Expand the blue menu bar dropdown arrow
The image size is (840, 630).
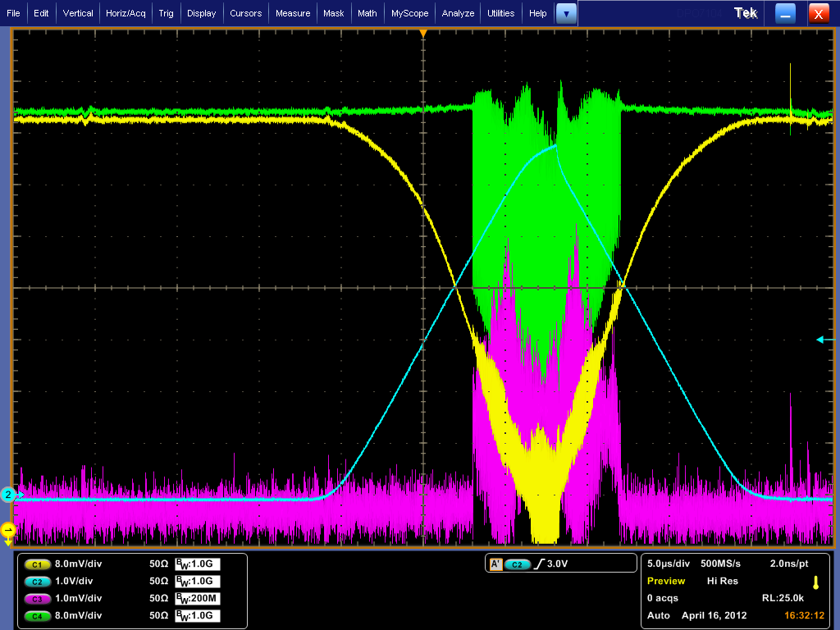click(x=566, y=13)
